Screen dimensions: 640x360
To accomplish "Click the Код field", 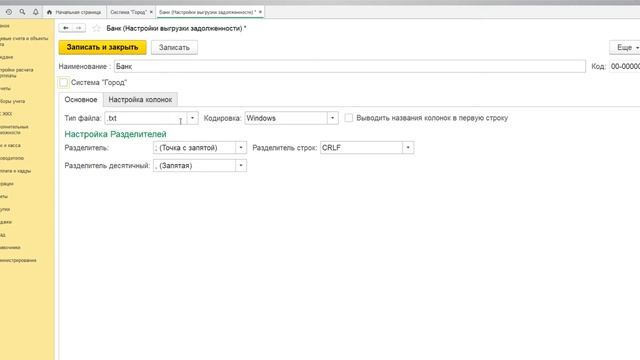I will [x=624, y=67].
